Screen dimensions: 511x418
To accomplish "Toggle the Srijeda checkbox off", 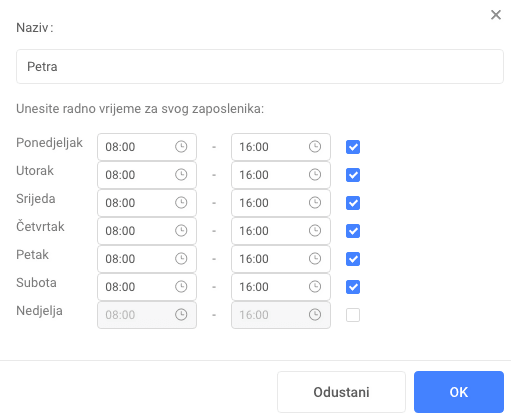I will coord(353,203).
